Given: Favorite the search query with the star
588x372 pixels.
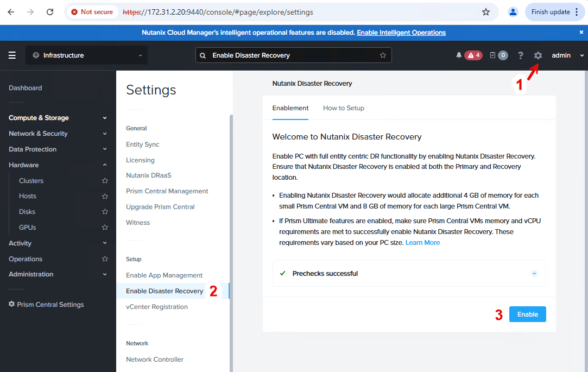Looking at the screenshot, I should (383, 55).
